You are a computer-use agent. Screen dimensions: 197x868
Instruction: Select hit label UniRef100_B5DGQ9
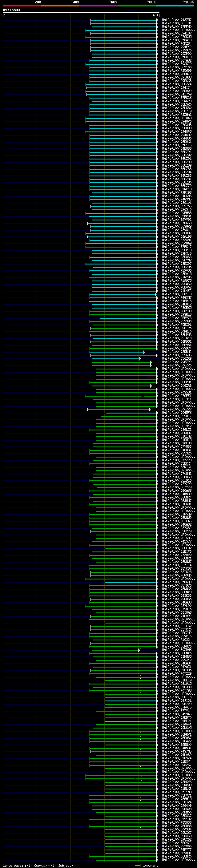176,582
